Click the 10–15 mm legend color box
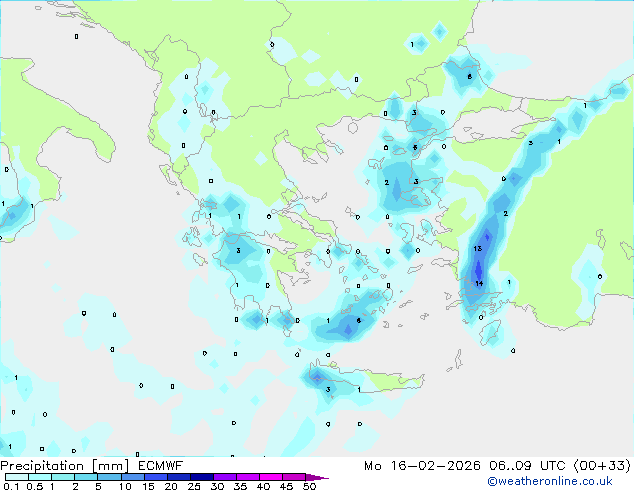This screenshot has height=490, width=634. coord(132,477)
